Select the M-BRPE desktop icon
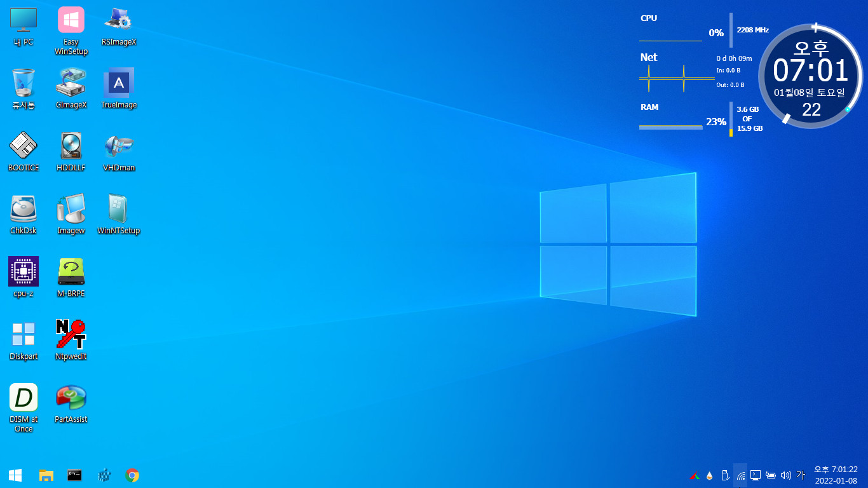This screenshot has height=488, width=868. point(71,277)
